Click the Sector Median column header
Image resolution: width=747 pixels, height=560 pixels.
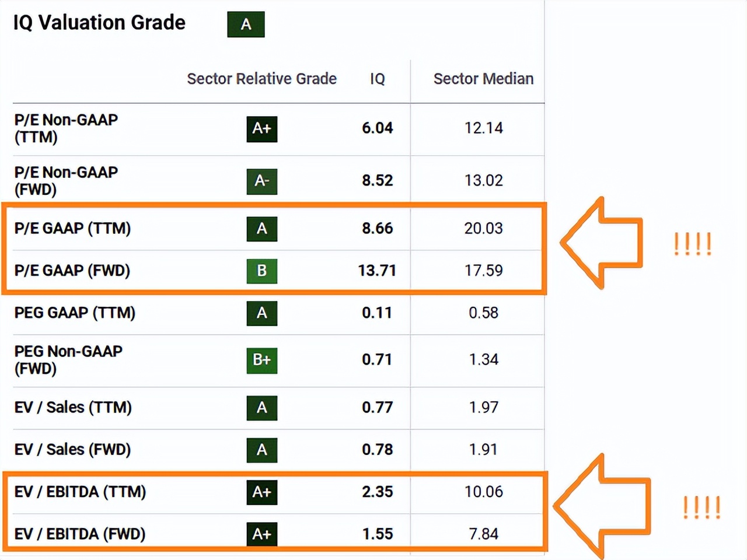(x=483, y=79)
